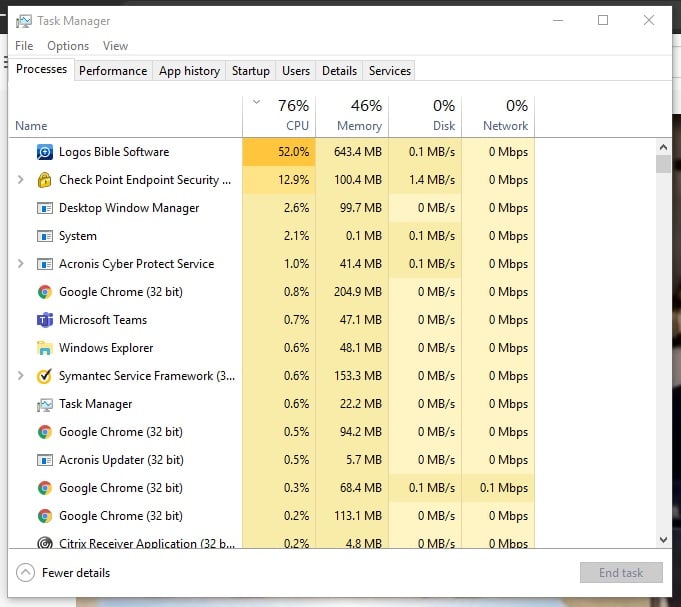Click the 153.3 MB memory cell
This screenshot has width=681, height=607.
(352, 376)
